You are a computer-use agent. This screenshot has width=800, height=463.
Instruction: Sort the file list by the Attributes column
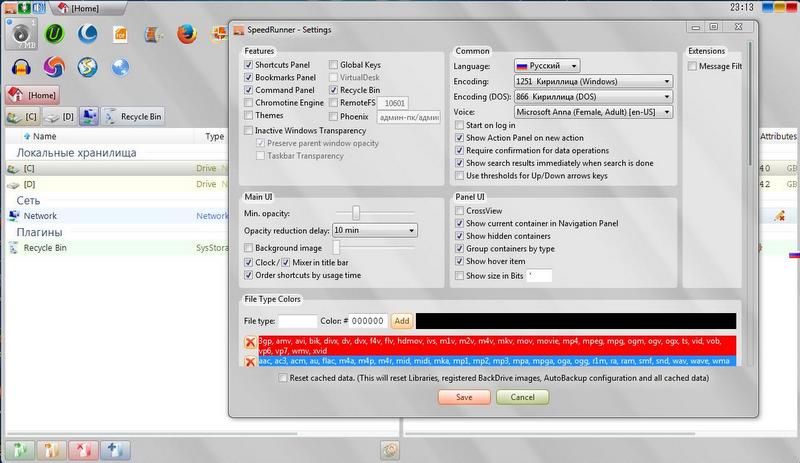pos(778,136)
